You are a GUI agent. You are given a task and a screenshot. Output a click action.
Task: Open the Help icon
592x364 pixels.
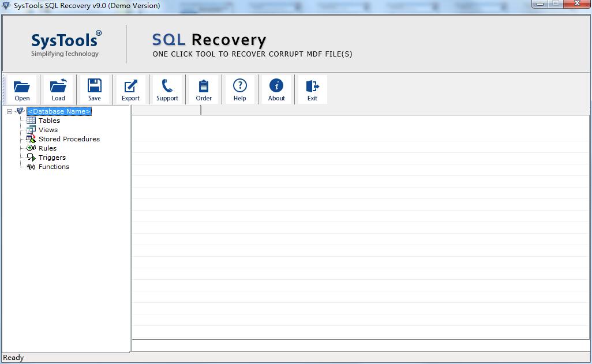pyautogui.click(x=240, y=85)
